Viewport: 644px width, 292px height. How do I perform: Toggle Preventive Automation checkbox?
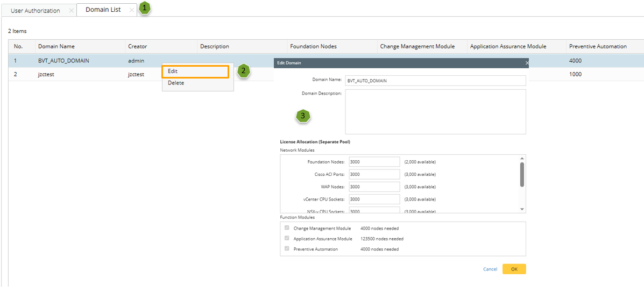(287, 249)
